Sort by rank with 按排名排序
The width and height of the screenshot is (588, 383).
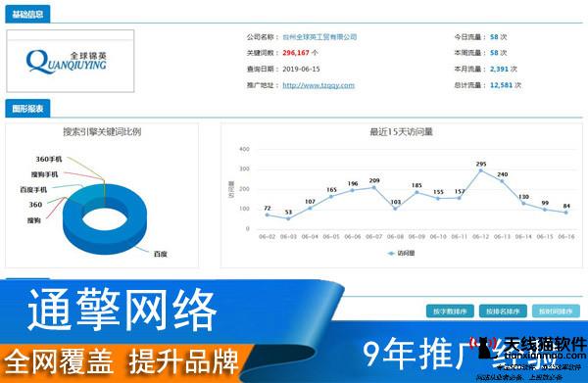pyautogui.click(x=503, y=311)
